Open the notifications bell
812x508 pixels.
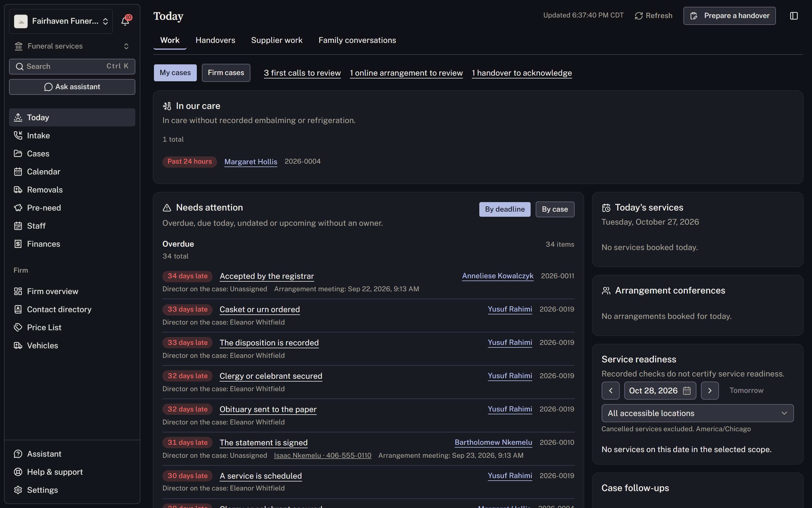pos(125,21)
